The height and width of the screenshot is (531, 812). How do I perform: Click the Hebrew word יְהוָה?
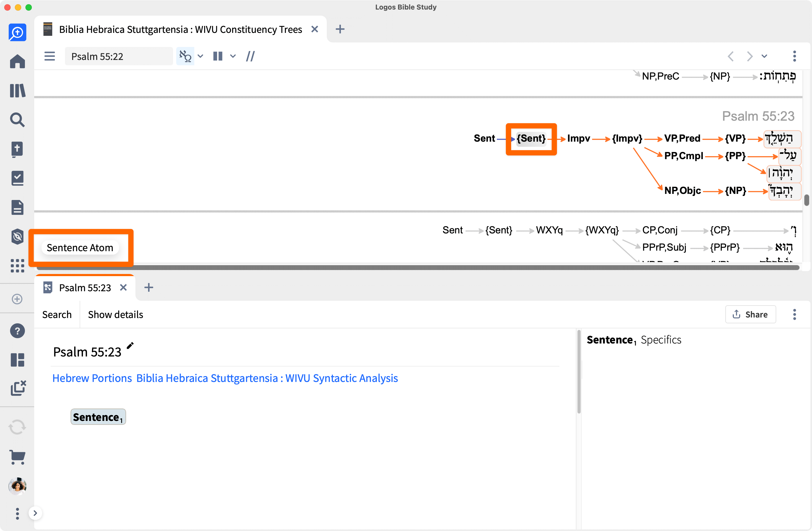point(784,173)
